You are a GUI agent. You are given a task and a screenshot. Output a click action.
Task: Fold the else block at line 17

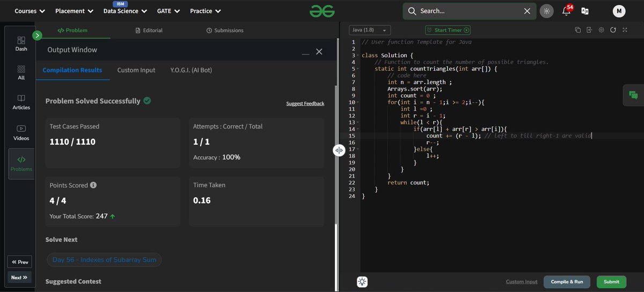[x=357, y=149]
